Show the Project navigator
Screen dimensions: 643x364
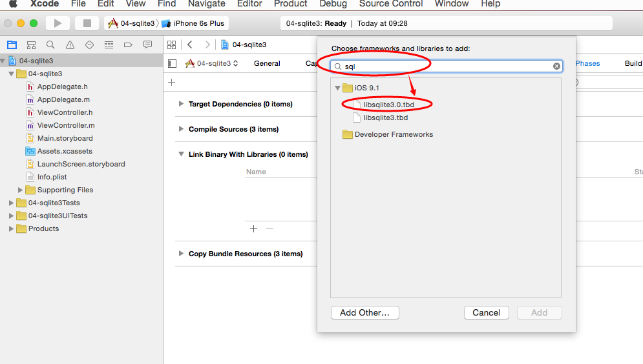[12, 45]
